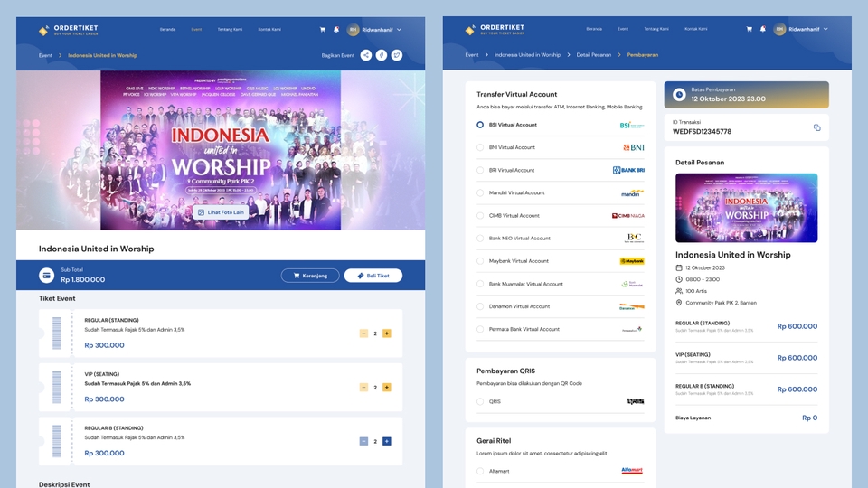Open notification bell in right payment page header
Viewport: 868px width, 488px height.
tap(763, 29)
